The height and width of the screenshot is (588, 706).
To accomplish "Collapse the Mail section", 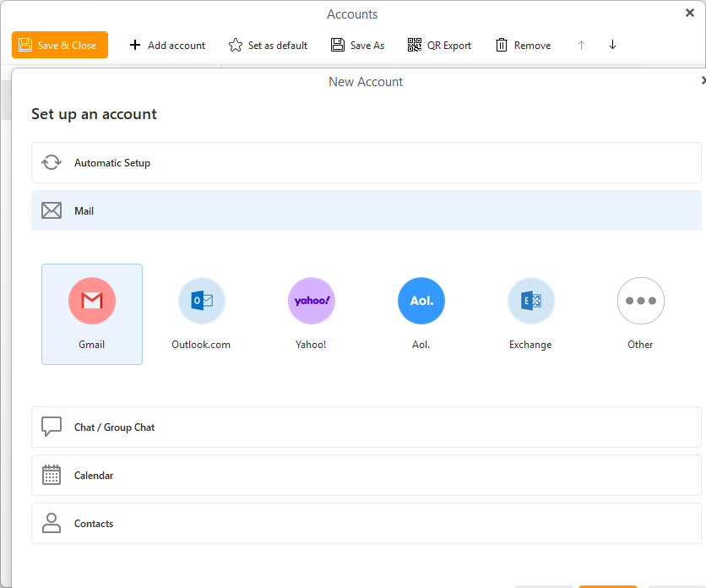I will coord(366,210).
